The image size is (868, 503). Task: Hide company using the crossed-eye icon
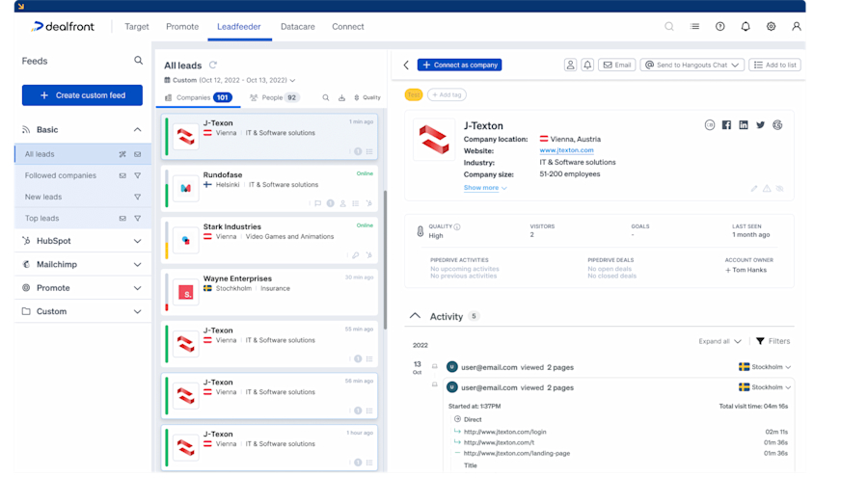(779, 189)
